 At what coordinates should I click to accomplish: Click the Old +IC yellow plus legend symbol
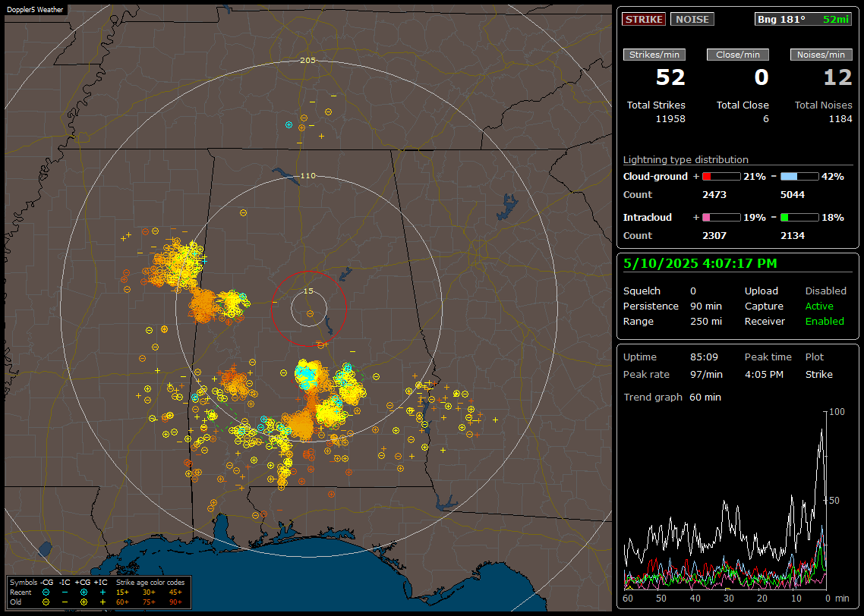(102, 602)
